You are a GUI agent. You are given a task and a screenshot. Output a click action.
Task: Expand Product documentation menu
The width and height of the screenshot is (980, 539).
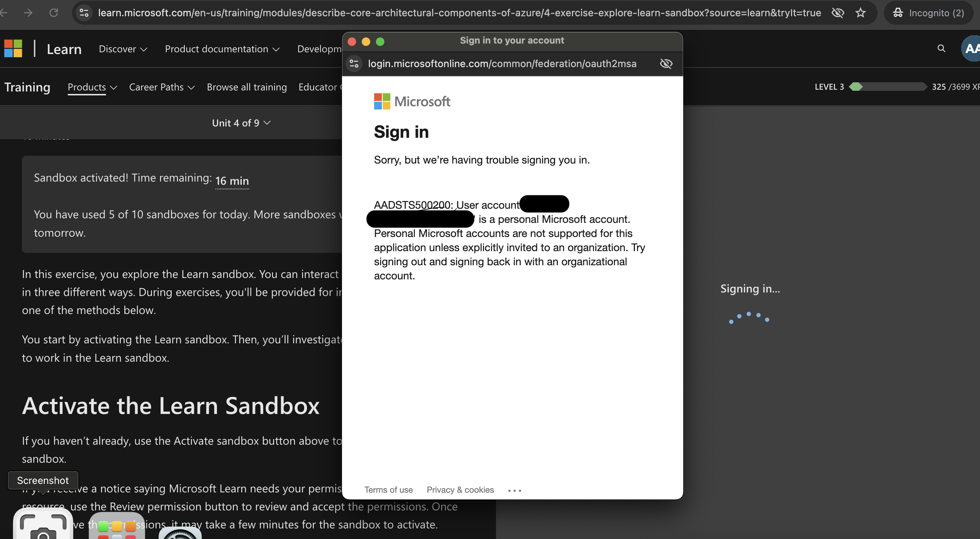click(x=222, y=49)
